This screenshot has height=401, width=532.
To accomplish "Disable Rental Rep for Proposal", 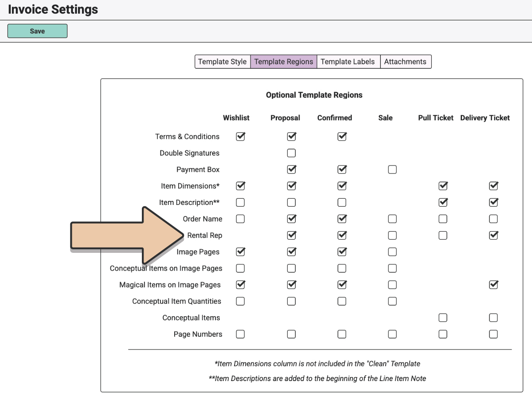I will point(291,235).
